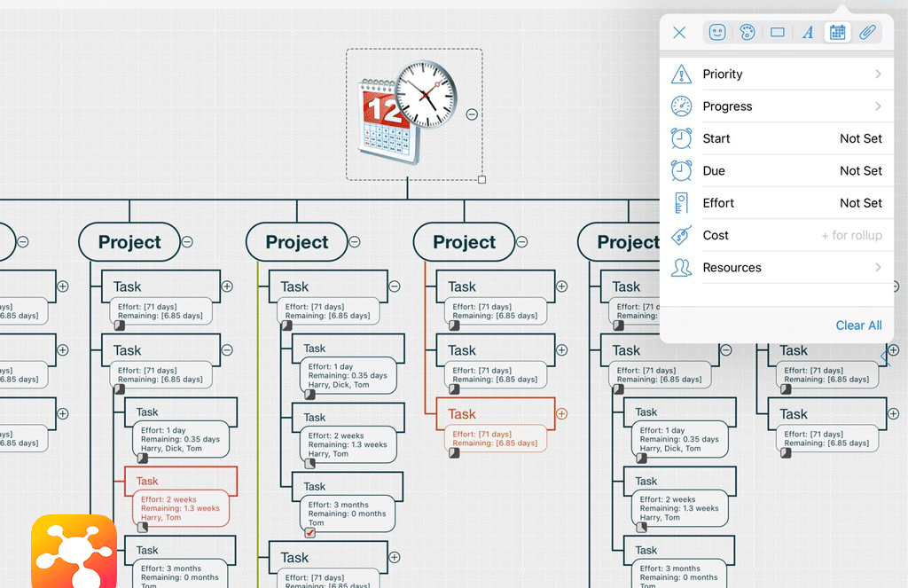The height and width of the screenshot is (588, 908).
Task: Close the panel with the X icon
Action: coord(679,33)
